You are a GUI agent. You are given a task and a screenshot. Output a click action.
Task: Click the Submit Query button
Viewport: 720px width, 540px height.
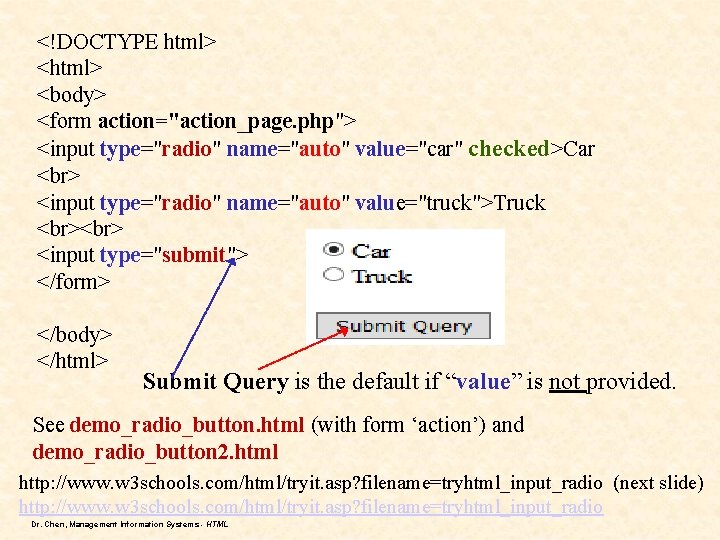coord(403,326)
